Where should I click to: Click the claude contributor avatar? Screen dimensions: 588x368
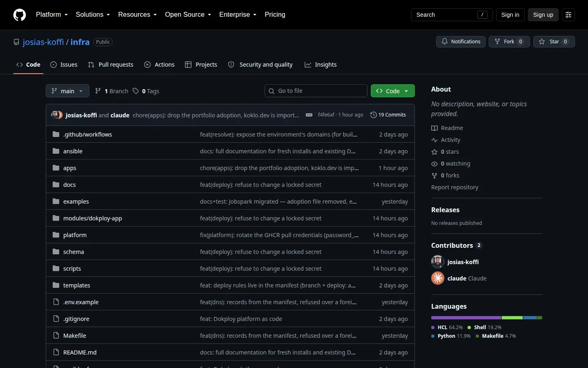(x=438, y=278)
